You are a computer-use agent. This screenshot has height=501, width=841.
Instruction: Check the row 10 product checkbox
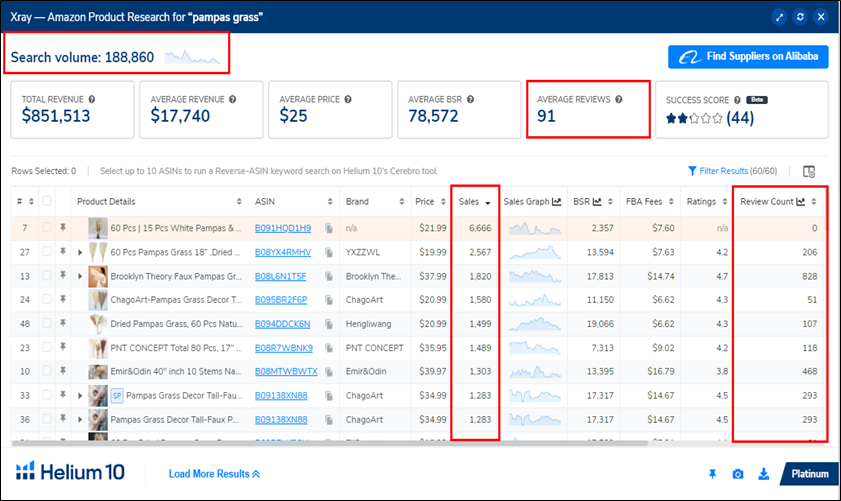[47, 371]
